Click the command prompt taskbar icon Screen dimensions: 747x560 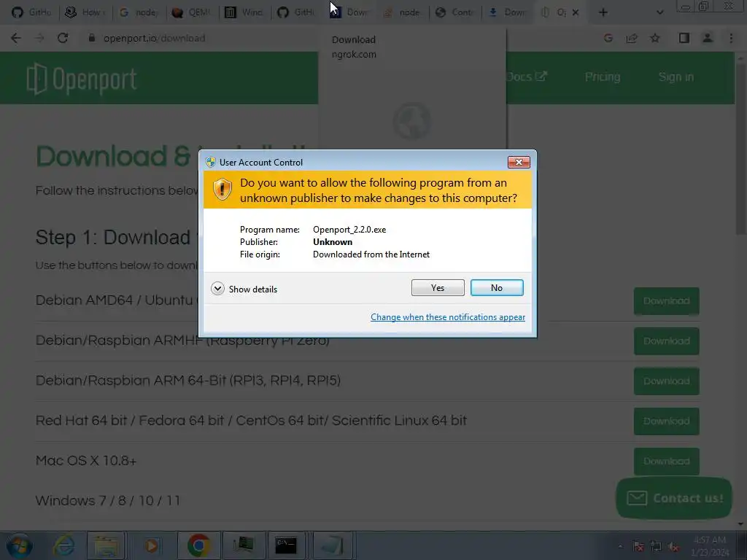[286, 545]
